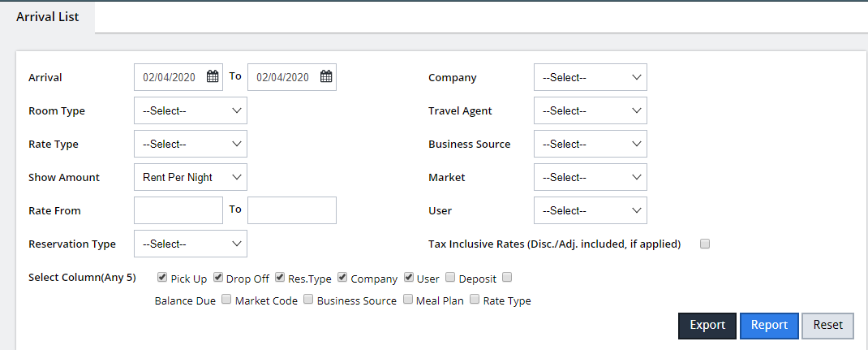
Task: Open the Business Source dropdown
Action: pos(590,144)
